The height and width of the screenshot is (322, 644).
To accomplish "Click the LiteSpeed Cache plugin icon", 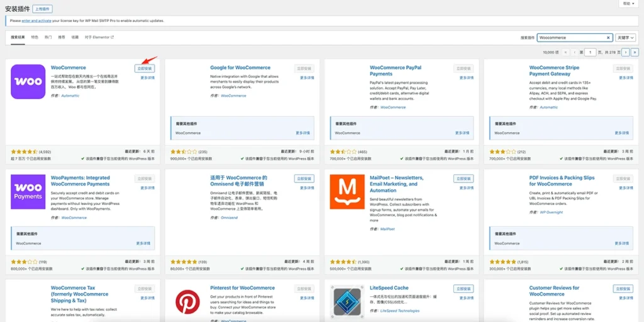I will point(347,302).
